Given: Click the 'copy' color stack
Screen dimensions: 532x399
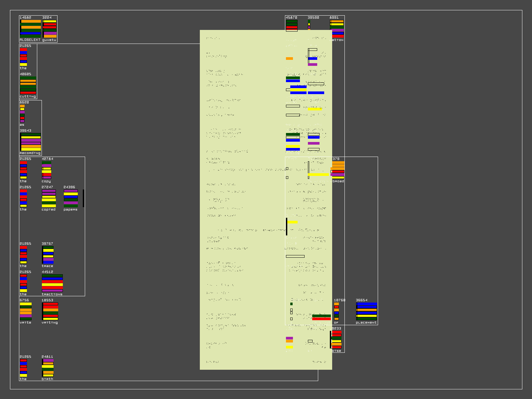Looking at the screenshot, I should click(47, 170).
